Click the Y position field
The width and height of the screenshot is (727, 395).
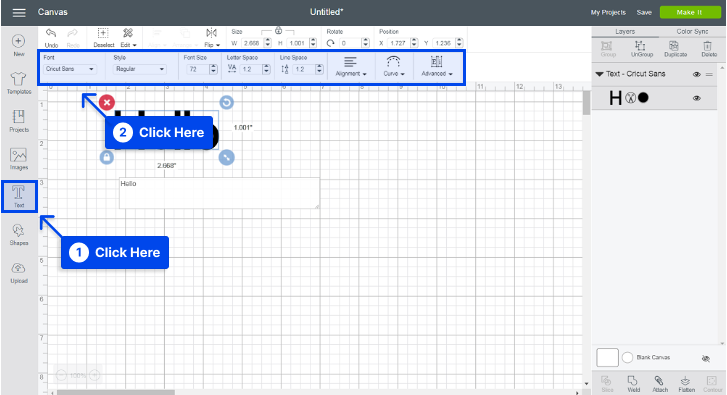444,43
